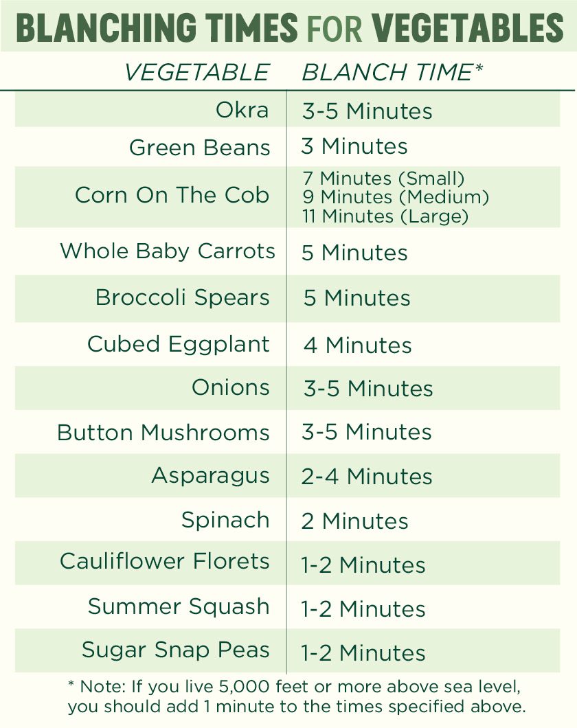Click the Spinach "2 Minutes" blanch time

pos(354,521)
